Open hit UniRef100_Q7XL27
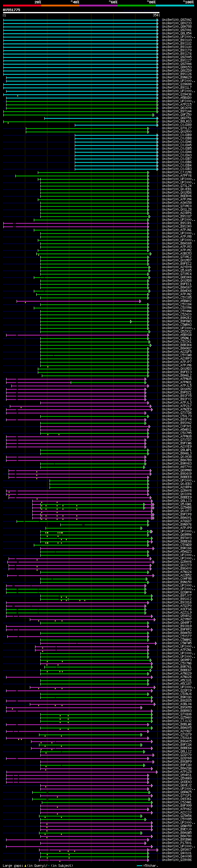The image size is (197, 868). click(177, 128)
